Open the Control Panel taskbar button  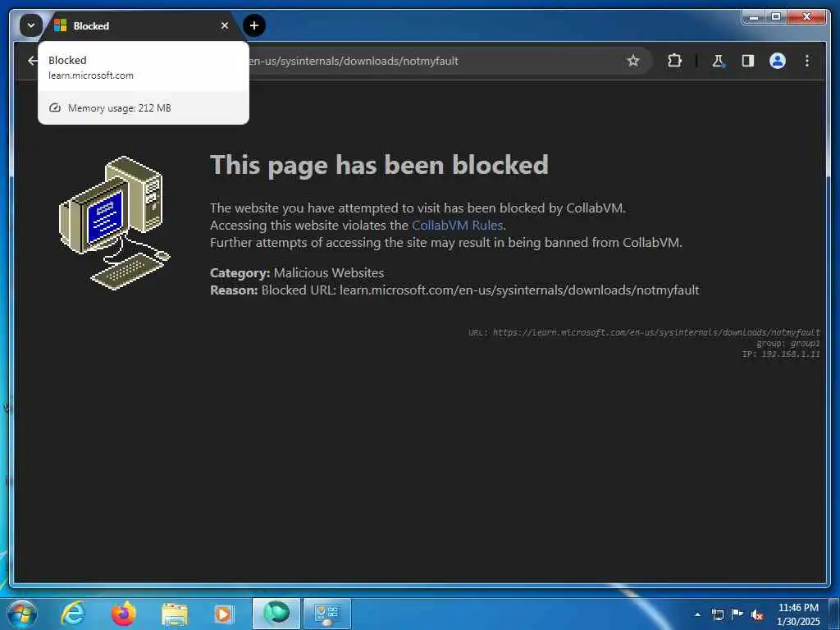(x=326, y=614)
